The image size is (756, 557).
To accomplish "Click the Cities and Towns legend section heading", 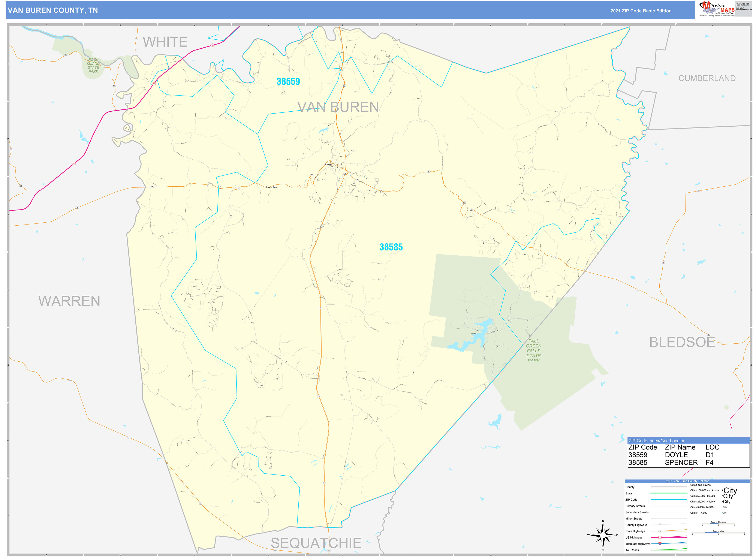I will point(700,485).
